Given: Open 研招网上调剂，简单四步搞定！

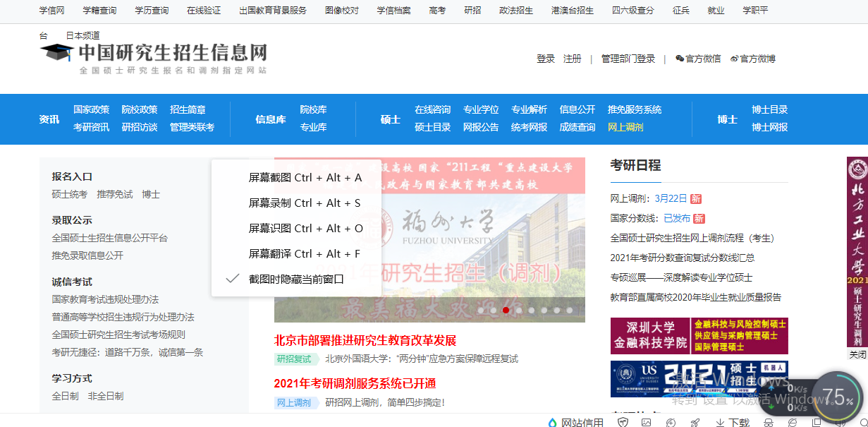Looking at the screenshot, I should pyautogui.click(x=385, y=402).
